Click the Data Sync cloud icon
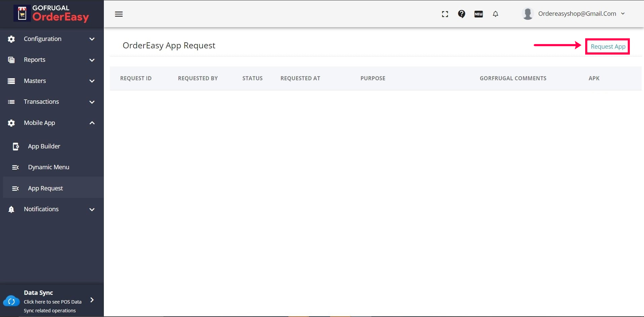The width and height of the screenshot is (644, 317). [11, 301]
